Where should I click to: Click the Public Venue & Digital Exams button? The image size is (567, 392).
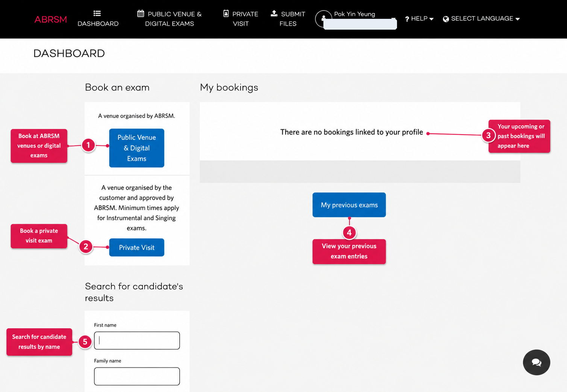(x=136, y=148)
